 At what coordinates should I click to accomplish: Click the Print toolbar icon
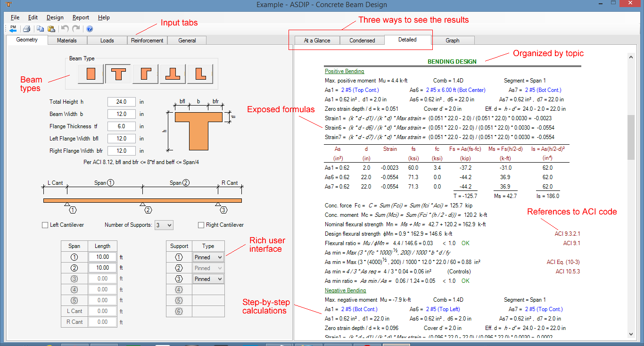click(x=27, y=29)
